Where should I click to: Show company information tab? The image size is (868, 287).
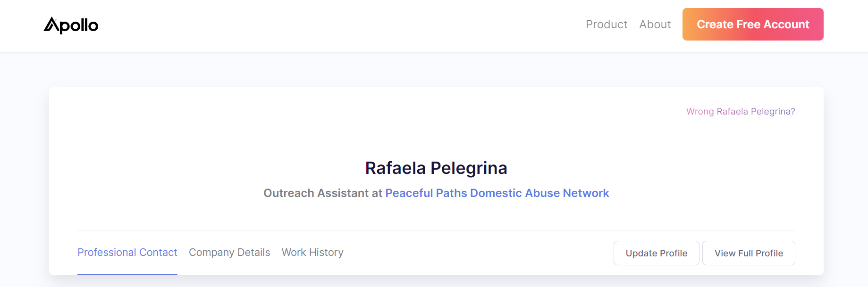coord(229,253)
